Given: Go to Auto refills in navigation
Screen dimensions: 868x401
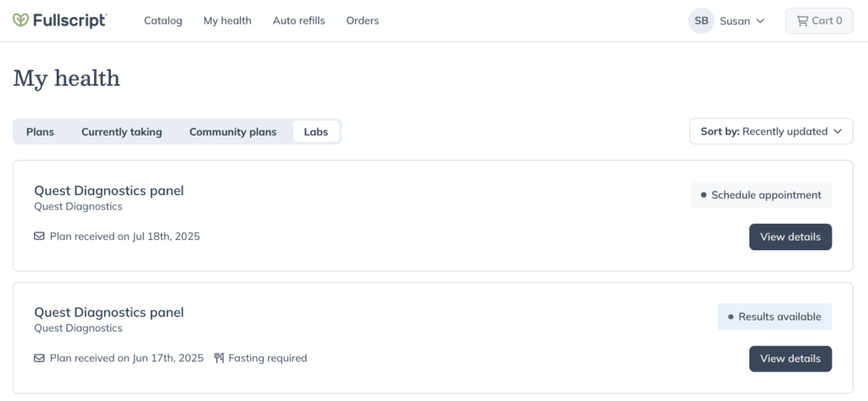Looking at the screenshot, I should click(299, 21).
